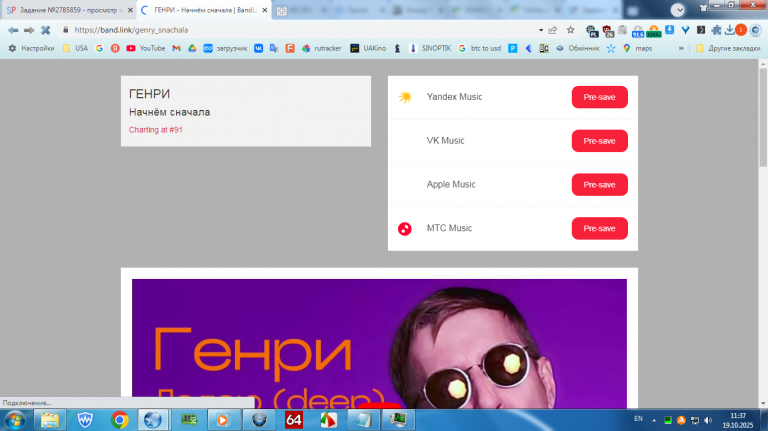This screenshot has width=768, height=431.
Task: Open the media player taskbar icon
Action: click(x=223, y=420)
